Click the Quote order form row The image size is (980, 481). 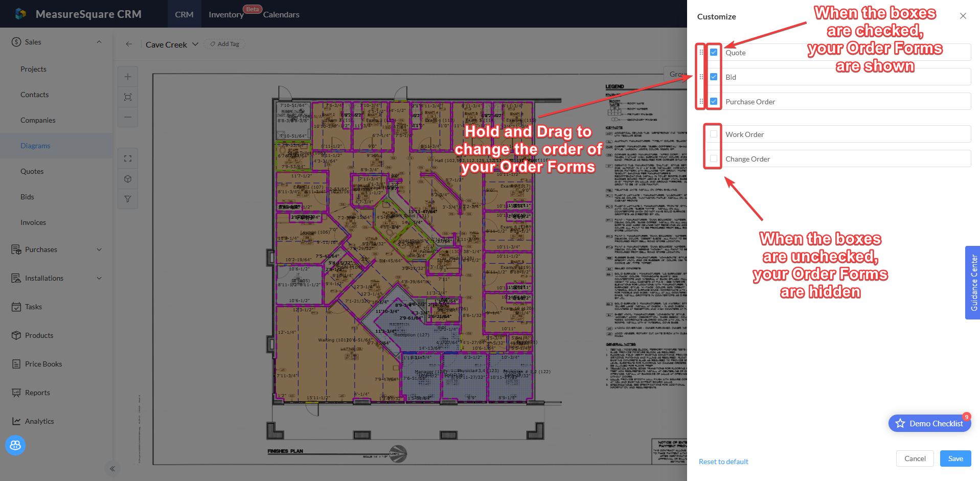pos(838,52)
